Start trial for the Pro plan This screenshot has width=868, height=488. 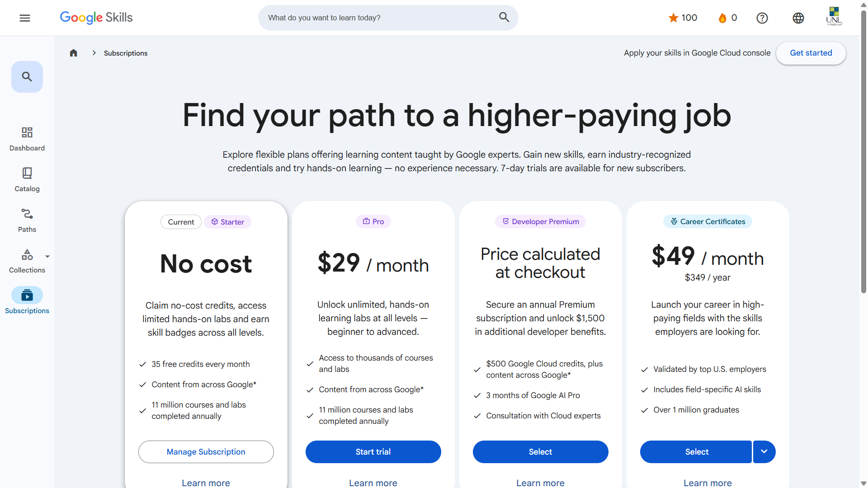[373, 452]
